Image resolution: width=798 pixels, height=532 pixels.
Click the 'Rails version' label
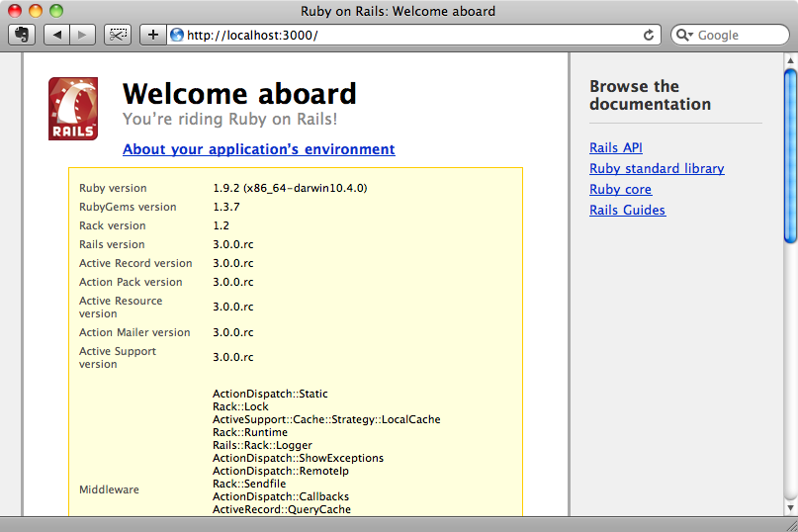(112, 245)
